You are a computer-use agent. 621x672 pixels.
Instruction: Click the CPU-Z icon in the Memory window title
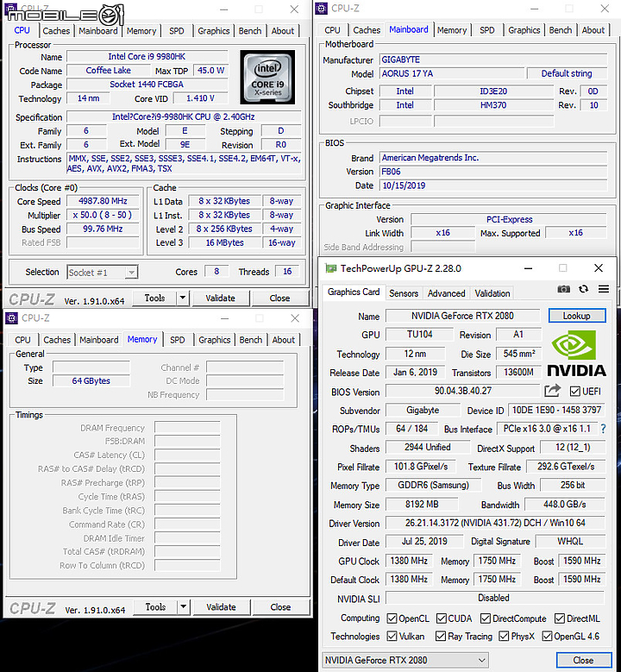coord(11,318)
